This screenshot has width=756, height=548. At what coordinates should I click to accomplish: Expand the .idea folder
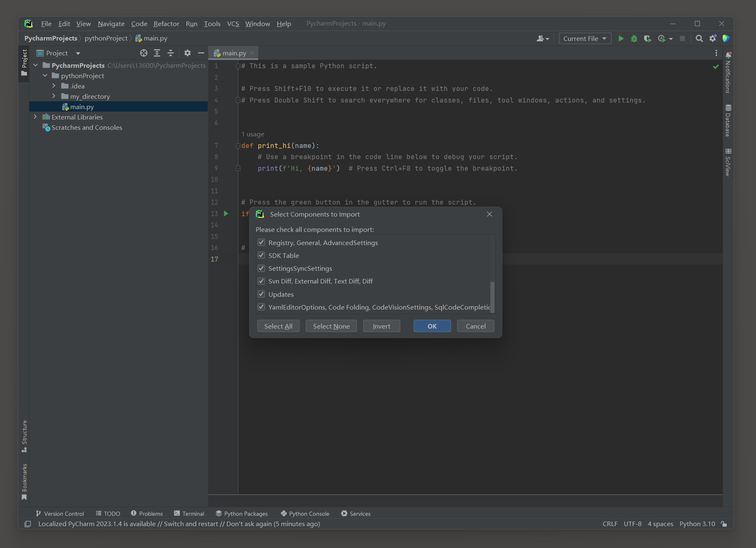click(x=54, y=86)
